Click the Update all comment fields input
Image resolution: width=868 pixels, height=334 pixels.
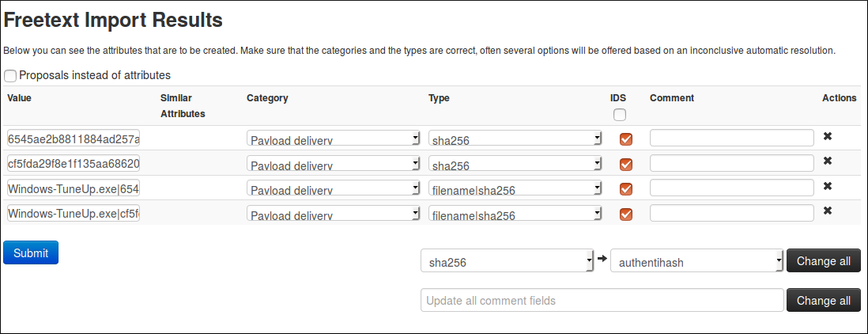(602, 301)
